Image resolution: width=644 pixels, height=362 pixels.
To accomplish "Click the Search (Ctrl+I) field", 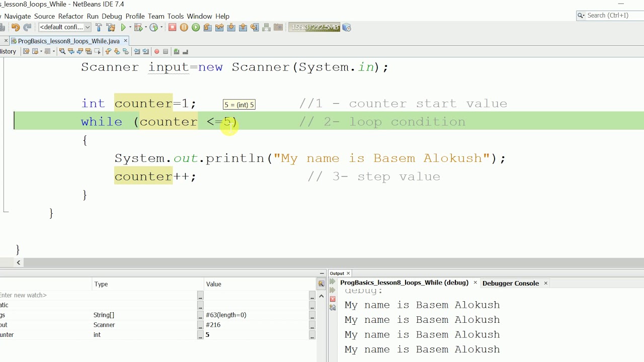I will pos(610,16).
